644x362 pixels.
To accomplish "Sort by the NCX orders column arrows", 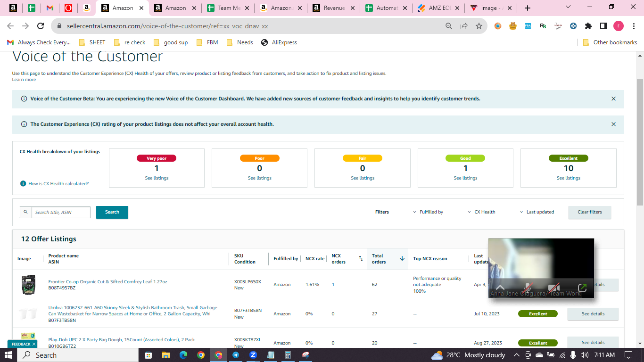I will [x=361, y=258].
